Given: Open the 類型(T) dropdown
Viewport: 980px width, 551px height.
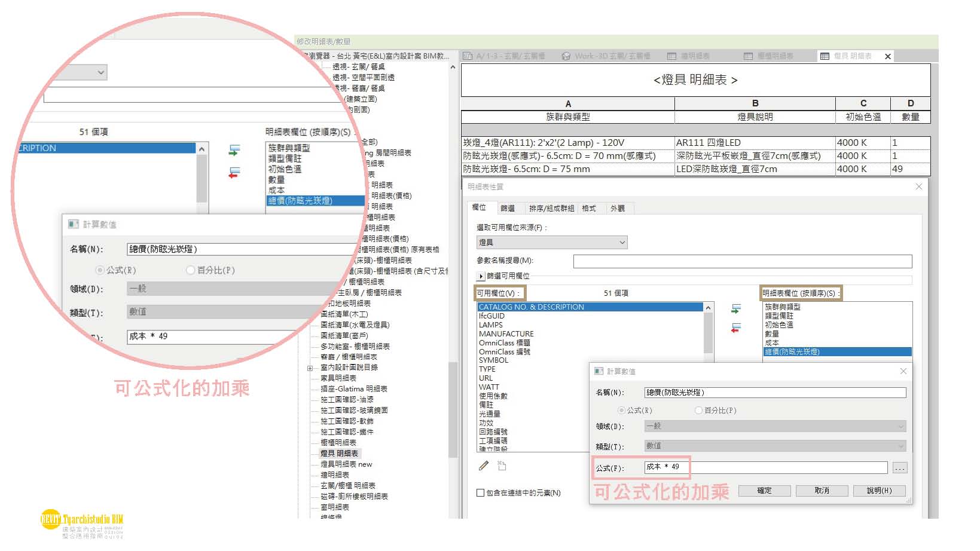Looking at the screenshot, I should point(775,446).
